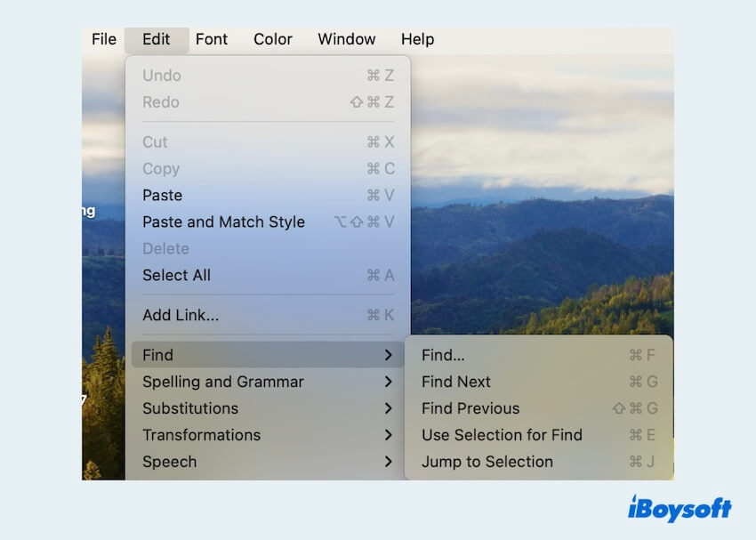Image resolution: width=756 pixels, height=540 pixels.
Task: Expand the Speech submenu
Action: click(169, 462)
